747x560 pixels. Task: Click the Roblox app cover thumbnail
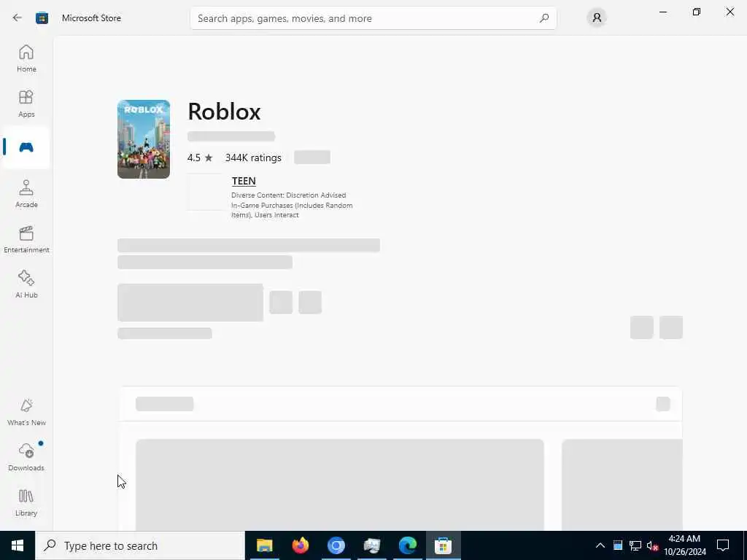click(144, 139)
